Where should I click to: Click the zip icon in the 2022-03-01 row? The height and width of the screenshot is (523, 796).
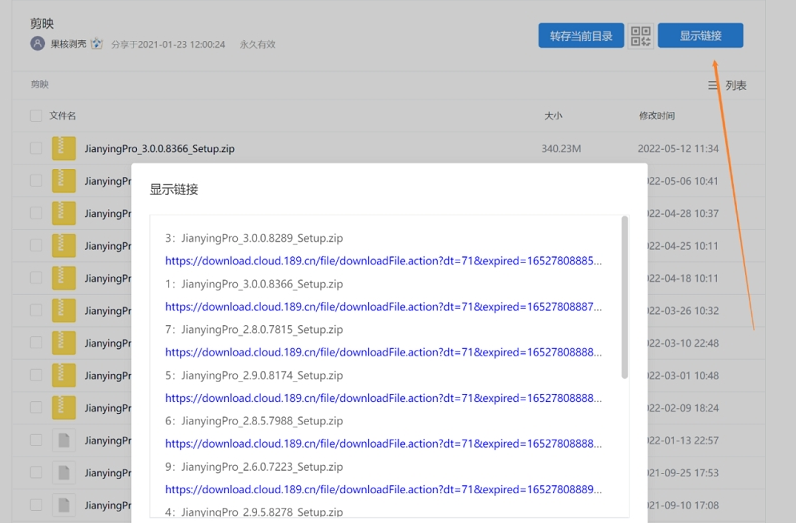(x=64, y=375)
